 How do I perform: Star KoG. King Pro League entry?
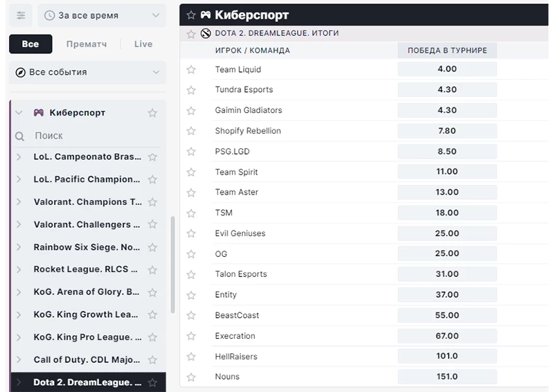pos(152,337)
